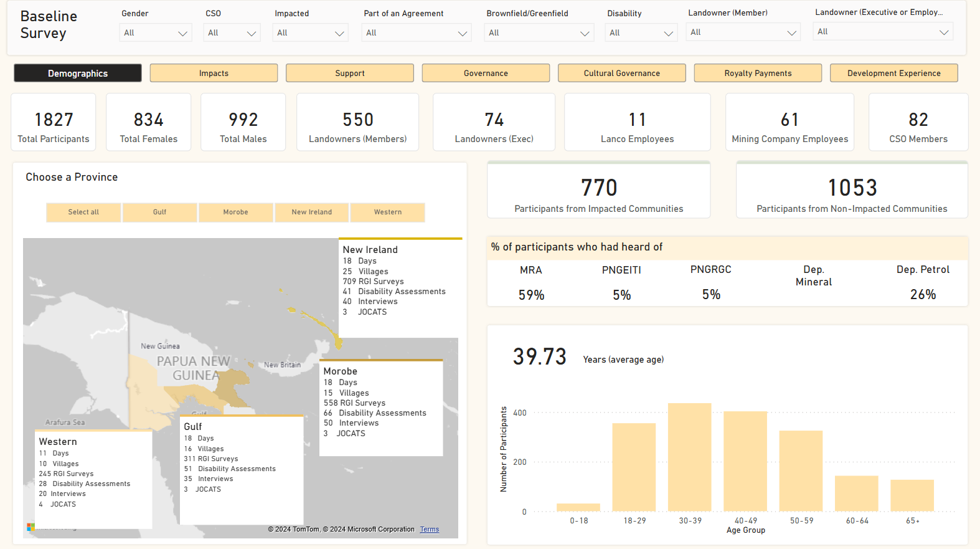This screenshot has height=549, width=980.
Task: Click the PNGRGC 5% value
Action: tap(712, 294)
